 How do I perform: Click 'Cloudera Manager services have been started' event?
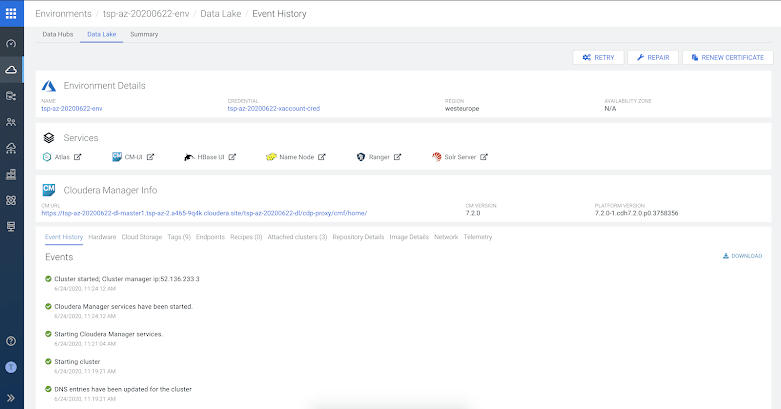point(124,306)
